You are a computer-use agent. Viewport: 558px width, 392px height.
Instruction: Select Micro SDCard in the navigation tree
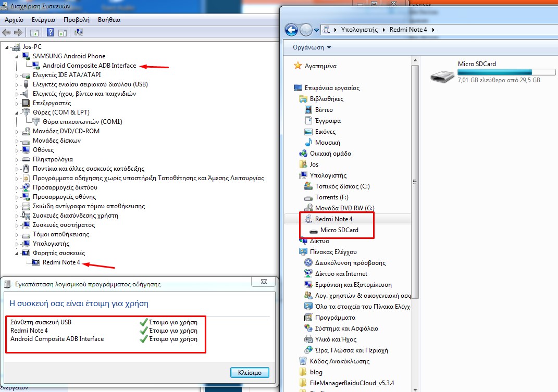point(339,230)
